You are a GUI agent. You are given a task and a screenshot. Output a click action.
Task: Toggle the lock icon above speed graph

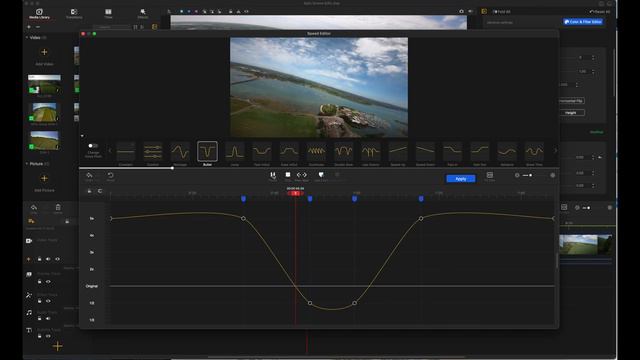click(x=89, y=191)
